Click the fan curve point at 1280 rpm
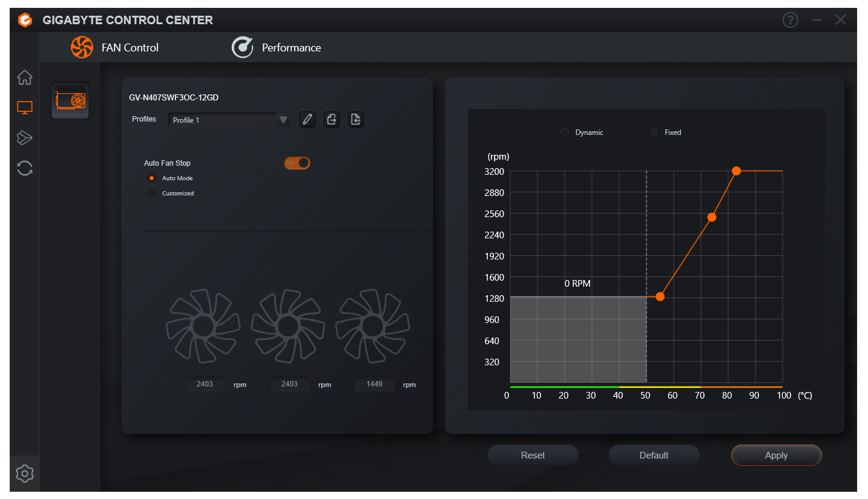868x499 pixels. click(660, 296)
